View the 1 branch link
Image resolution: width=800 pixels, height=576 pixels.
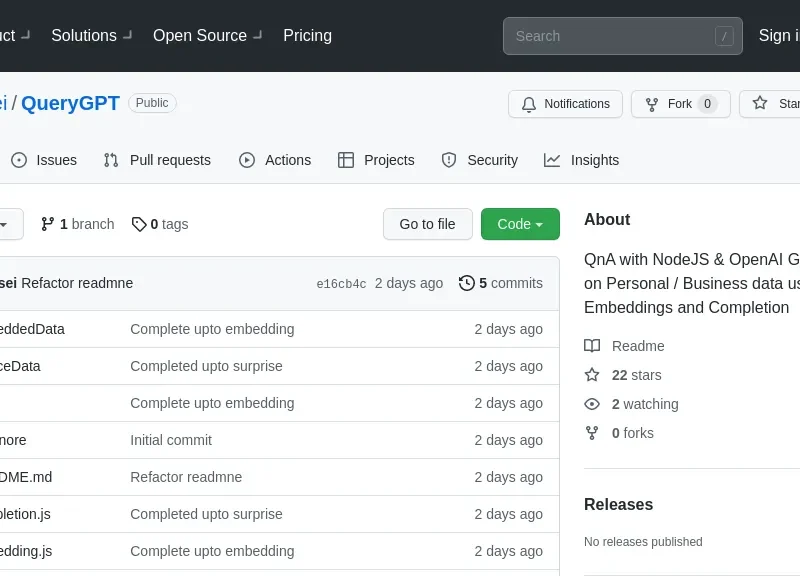point(78,224)
